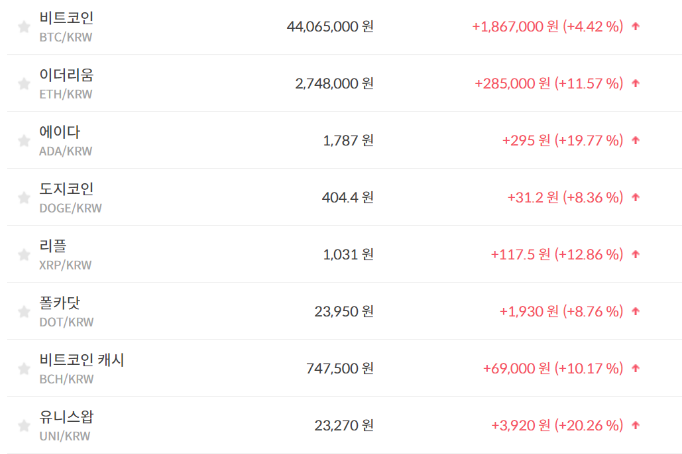Image resolution: width=682 pixels, height=454 pixels.
Task: Toggle the DOT/KRW favorite star
Action: [24, 312]
